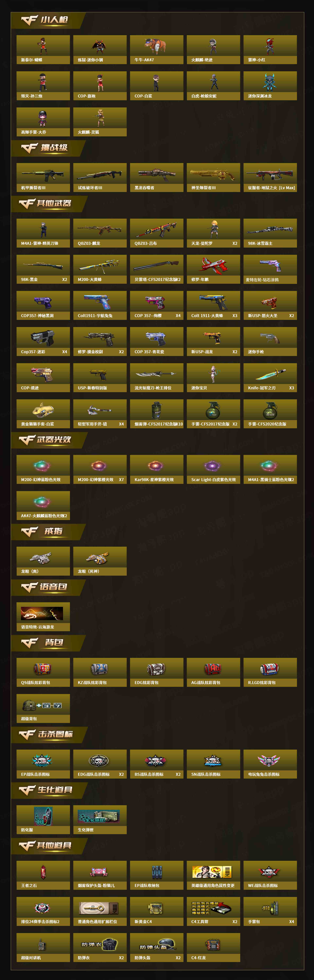Click the 超级背包 item tile

pyautogui.click(x=43, y=708)
